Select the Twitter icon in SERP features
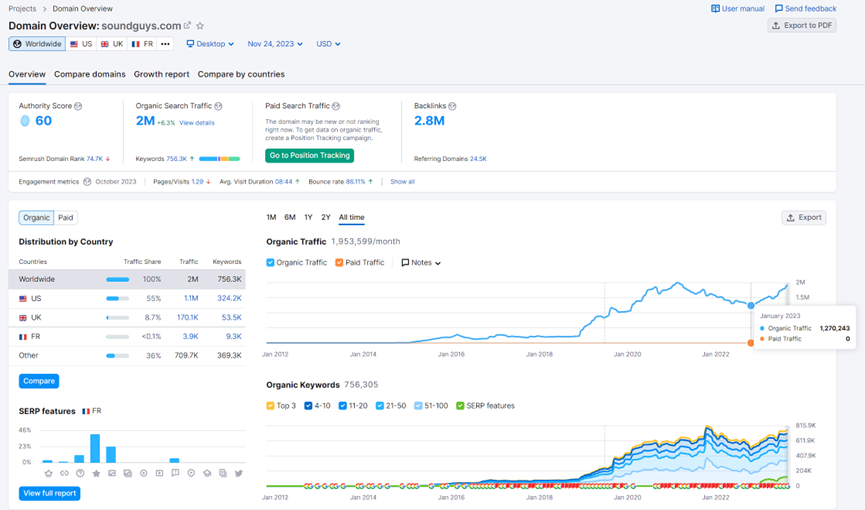The width and height of the screenshot is (865, 510). [x=238, y=473]
